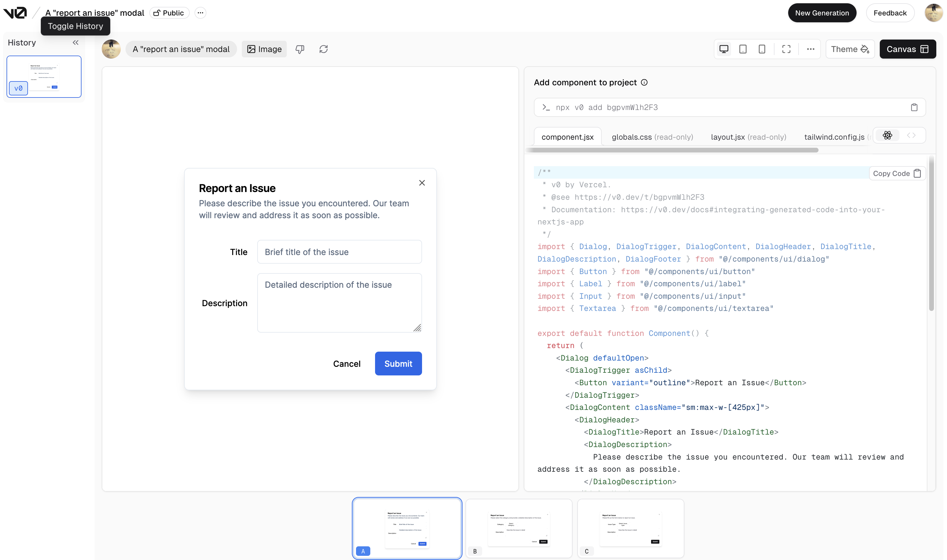This screenshot has width=947, height=560.
Task: Click the refresh/regenerate icon
Action: pyautogui.click(x=323, y=49)
